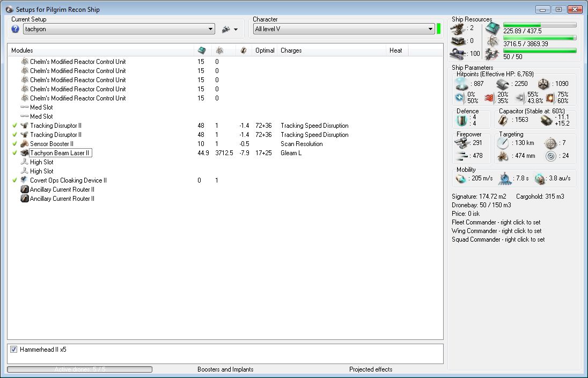
Task: Click the Cargohold: 315 m3 value
Action: coord(540,197)
